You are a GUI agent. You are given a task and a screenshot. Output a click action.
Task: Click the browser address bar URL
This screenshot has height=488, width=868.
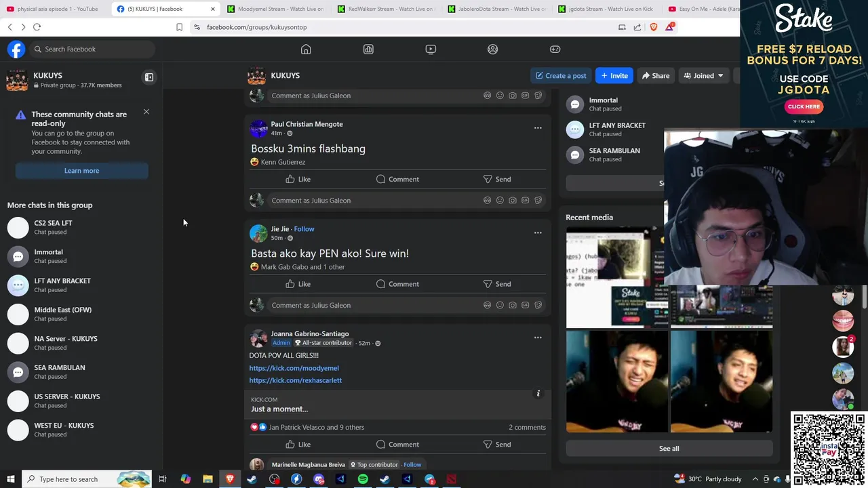click(256, 27)
